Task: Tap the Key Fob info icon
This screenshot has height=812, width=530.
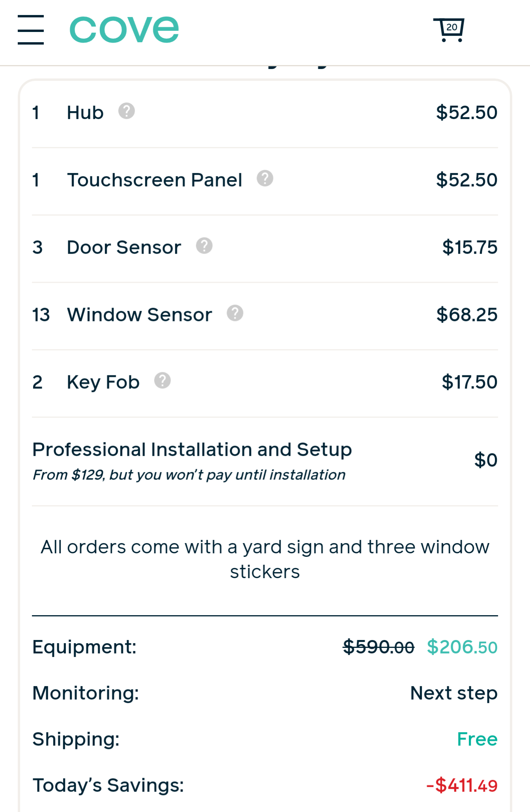Action: (x=162, y=381)
